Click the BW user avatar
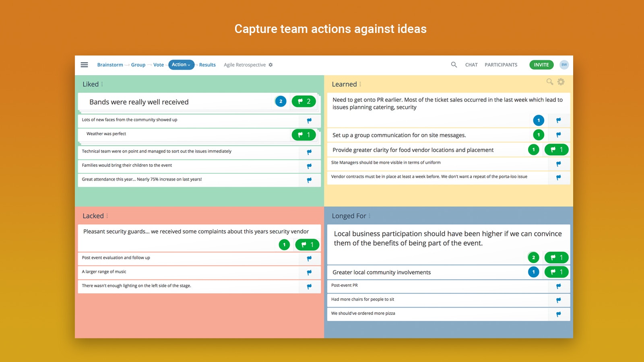Screen dimensions: 644x362 tap(564, 64)
